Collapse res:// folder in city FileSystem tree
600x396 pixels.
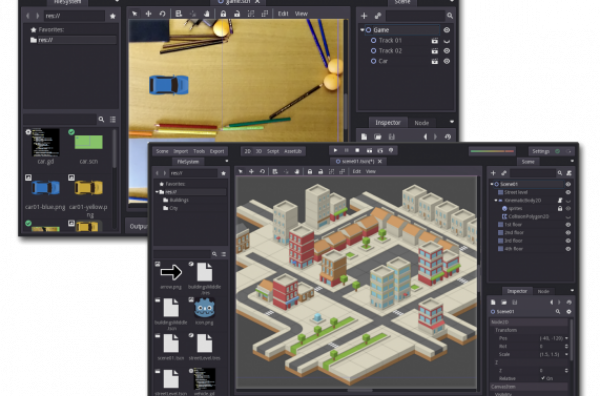pyautogui.click(x=157, y=192)
